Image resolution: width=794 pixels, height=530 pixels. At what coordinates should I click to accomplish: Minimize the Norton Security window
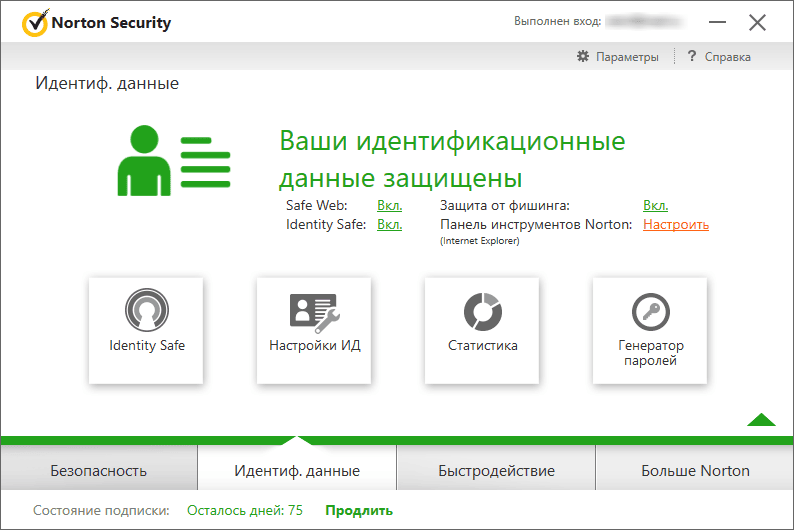point(718,22)
